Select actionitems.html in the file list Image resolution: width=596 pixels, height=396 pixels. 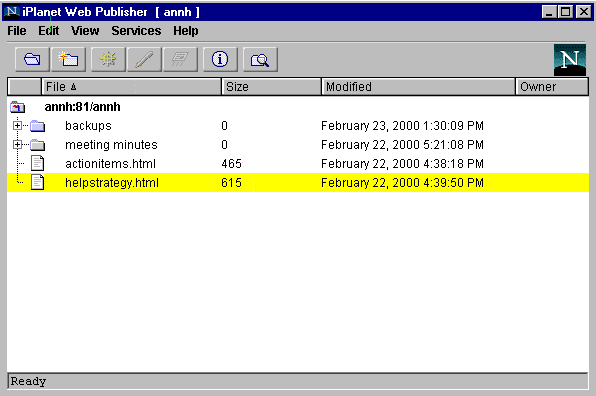(x=110, y=164)
